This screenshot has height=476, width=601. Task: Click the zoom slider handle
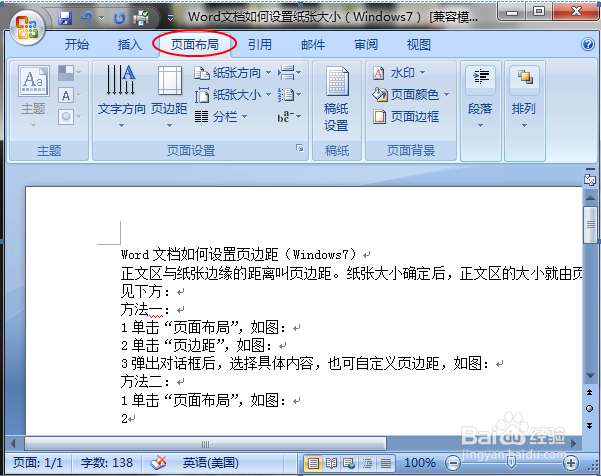pyautogui.click(x=511, y=463)
